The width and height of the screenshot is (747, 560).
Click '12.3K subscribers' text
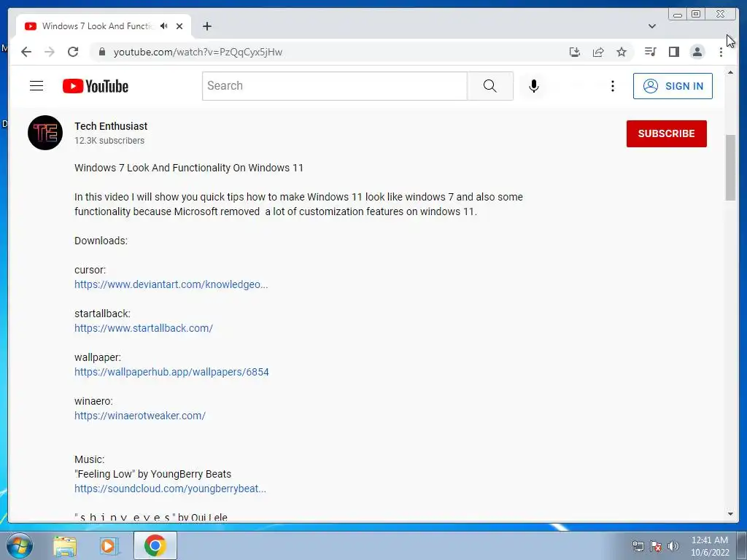109,141
